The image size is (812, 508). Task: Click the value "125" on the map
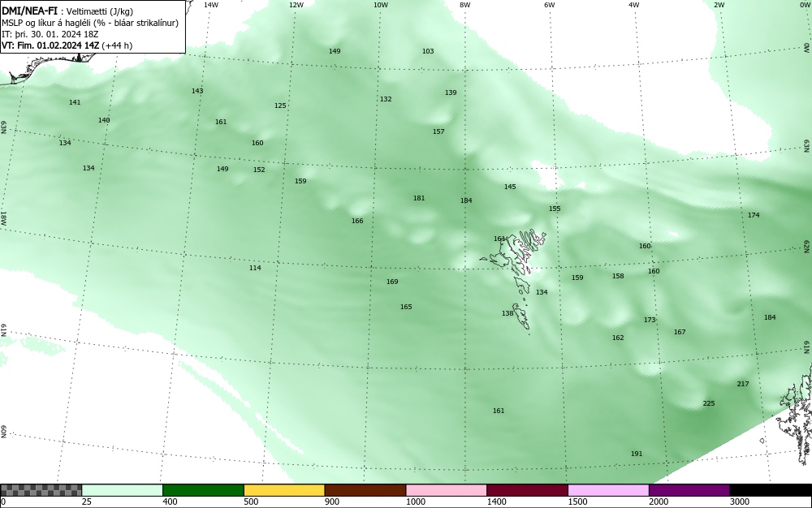click(280, 105)
